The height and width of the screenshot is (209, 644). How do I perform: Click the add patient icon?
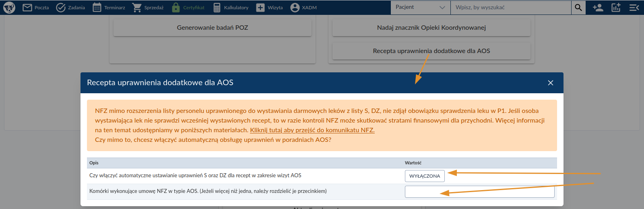(598, 8)
